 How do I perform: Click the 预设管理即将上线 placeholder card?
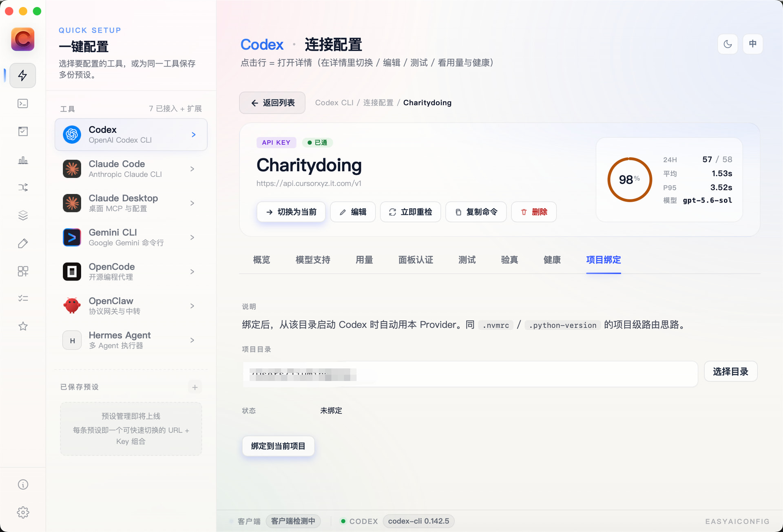131,429
